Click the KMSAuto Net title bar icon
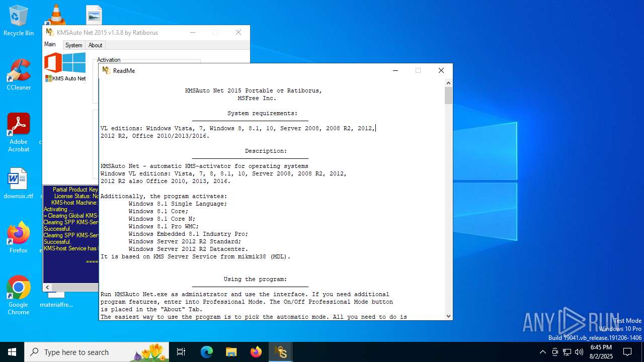This screenshot has width=644, height=362. pos(50,32)
